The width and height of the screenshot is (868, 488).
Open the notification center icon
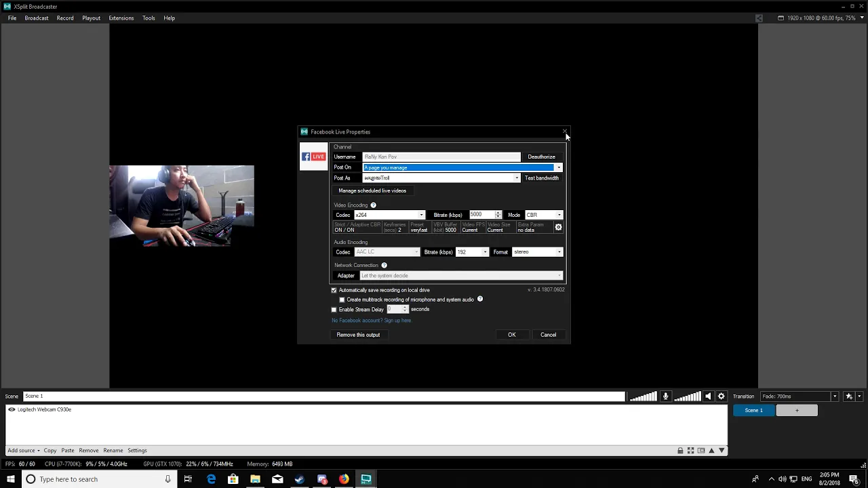pos(854,479)
